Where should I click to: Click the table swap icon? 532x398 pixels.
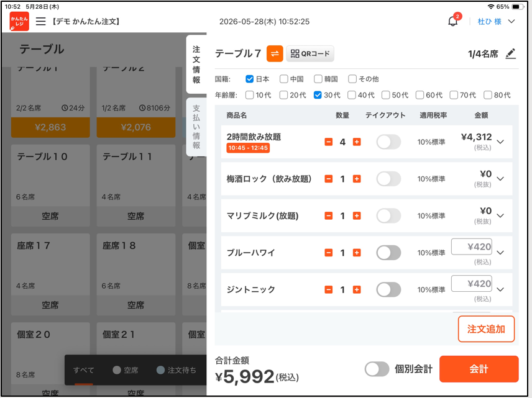pyautogui.click(x=275, y=53)
